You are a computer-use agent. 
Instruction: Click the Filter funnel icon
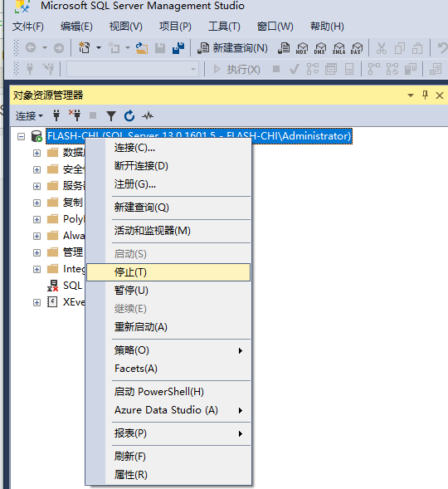pyautogui.click(x=111, y=116)
